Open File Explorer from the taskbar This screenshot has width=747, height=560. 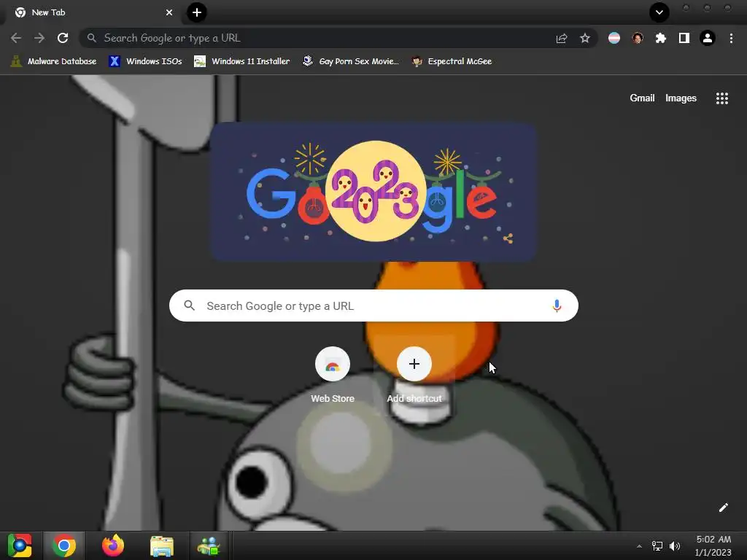coord(162,545)
